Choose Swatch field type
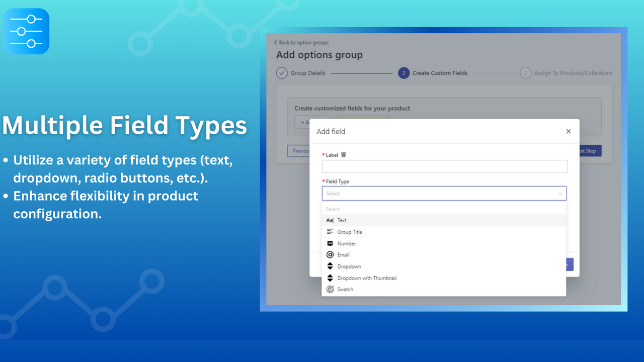 coord(444,290)
